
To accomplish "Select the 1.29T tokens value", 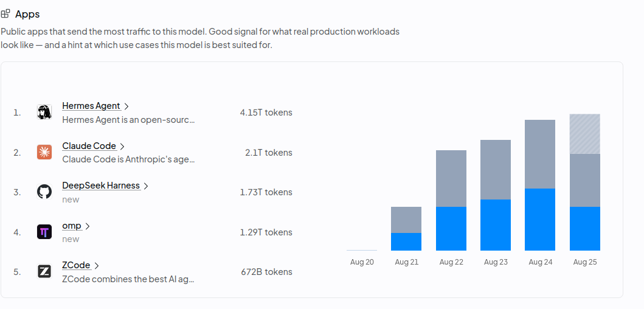I will click(266, 232).
